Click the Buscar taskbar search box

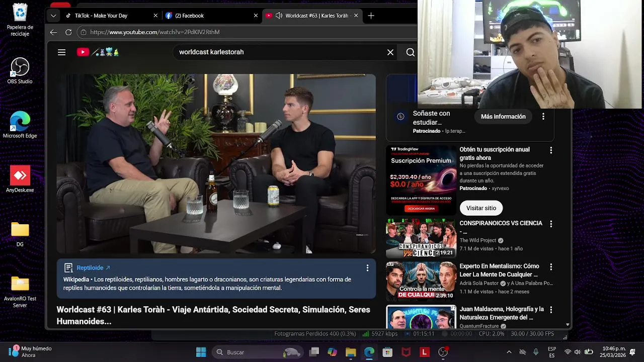click(x=257, y=352)
